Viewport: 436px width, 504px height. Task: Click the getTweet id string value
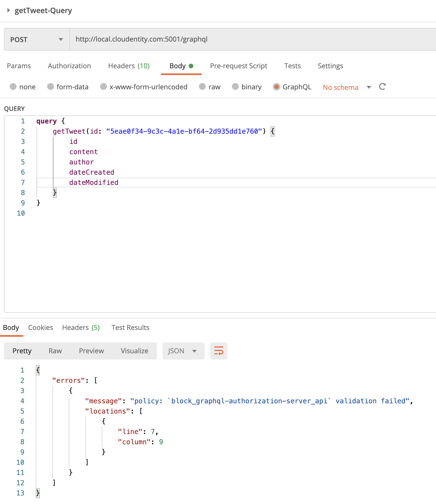coord(184,131)
